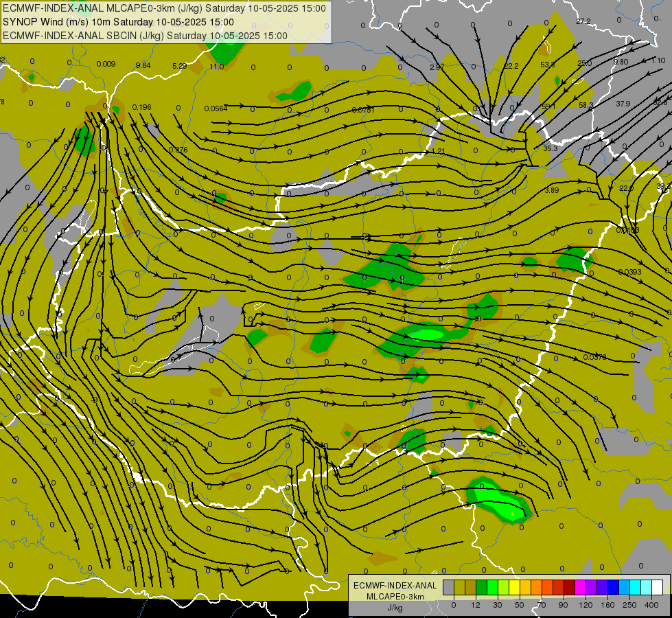Click the map value 9.64
The image size is (672, 618).
143,65
